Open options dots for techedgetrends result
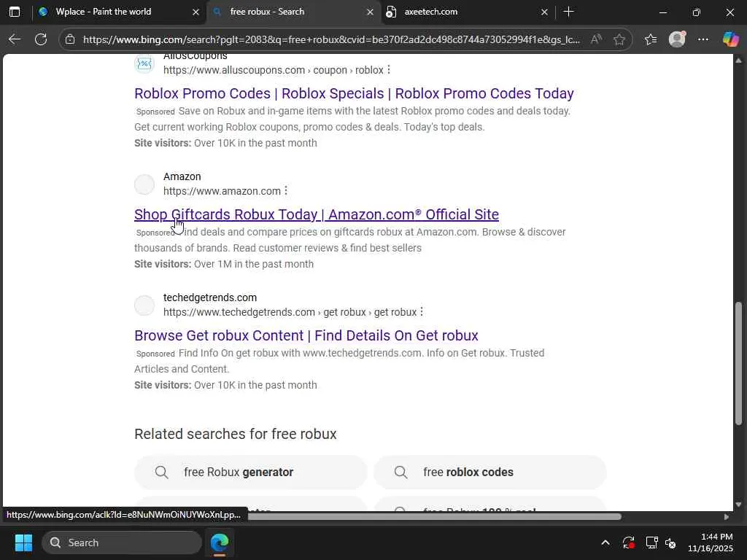This screenshot has height=560, width=747. [422, 312]
